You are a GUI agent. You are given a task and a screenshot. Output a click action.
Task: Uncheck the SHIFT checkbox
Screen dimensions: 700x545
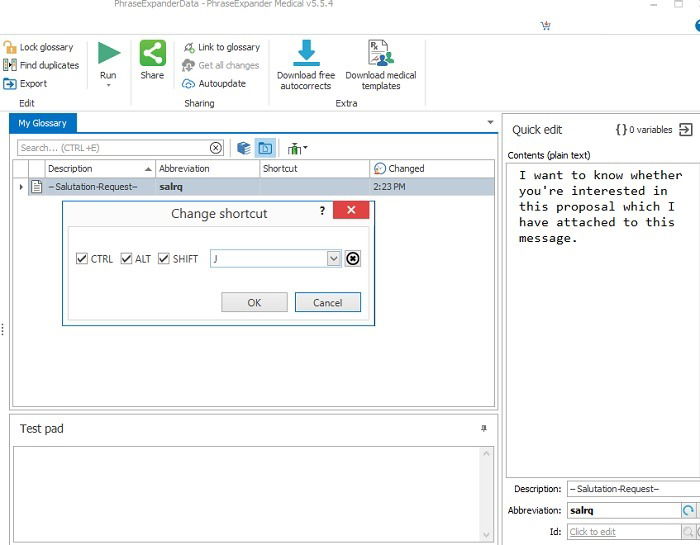(x=164, y=258)
